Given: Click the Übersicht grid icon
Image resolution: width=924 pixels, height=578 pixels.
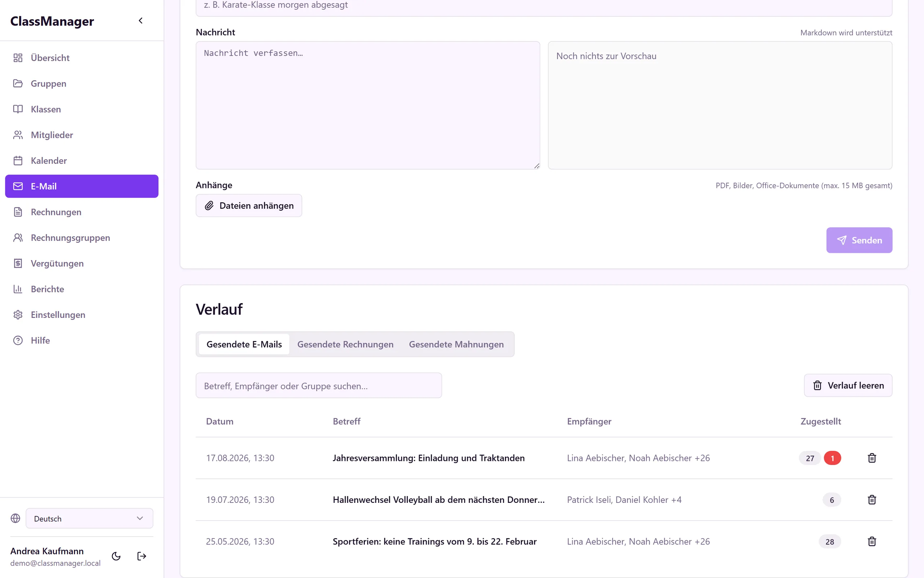Looking at the screenshot, I should pyautogui.click(x=18, y=58).
